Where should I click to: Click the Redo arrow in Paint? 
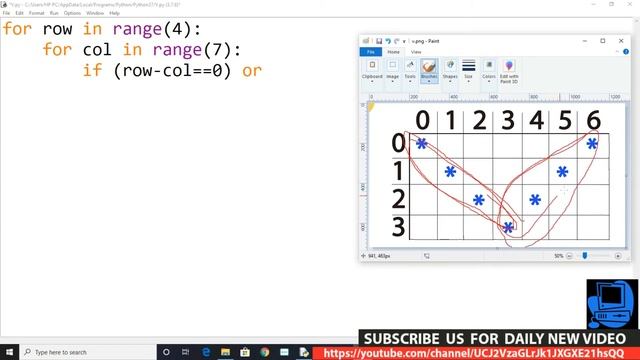[x=396, y=41]
